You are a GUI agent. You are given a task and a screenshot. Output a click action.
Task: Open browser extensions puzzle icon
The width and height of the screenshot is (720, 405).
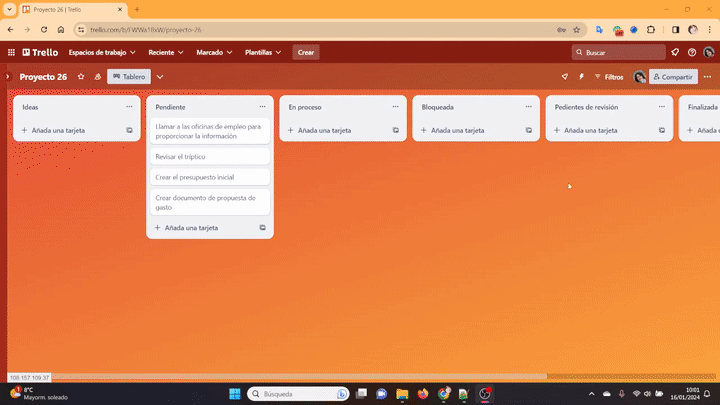[651, 30]
